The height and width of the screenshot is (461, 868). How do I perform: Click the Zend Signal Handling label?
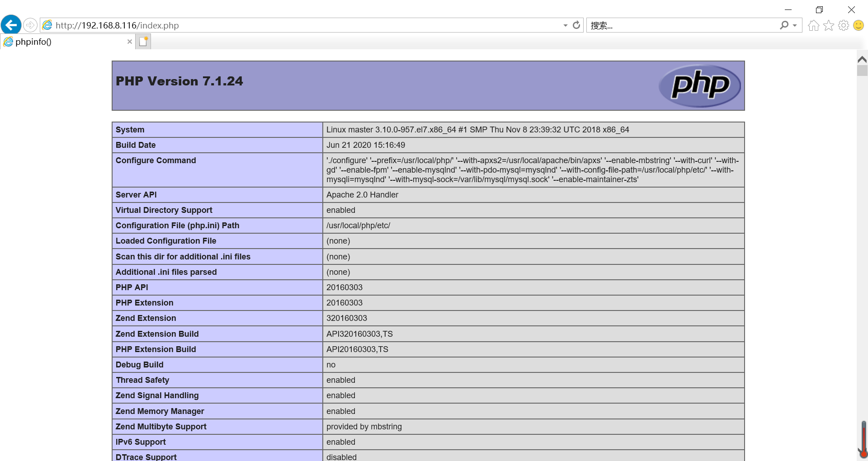coord(157,395)
